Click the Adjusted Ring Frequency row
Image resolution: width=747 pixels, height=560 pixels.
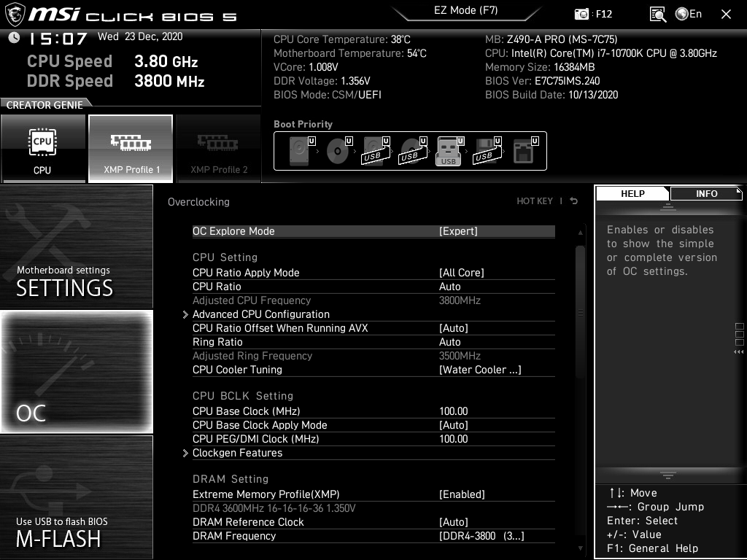pyautogui.click(x=373, y=356)
